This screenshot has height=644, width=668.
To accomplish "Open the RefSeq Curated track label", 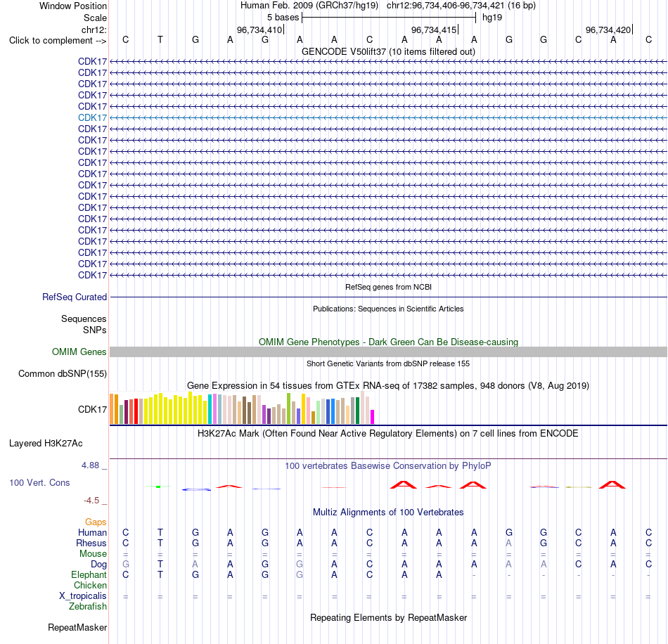I will coord(75,297).
